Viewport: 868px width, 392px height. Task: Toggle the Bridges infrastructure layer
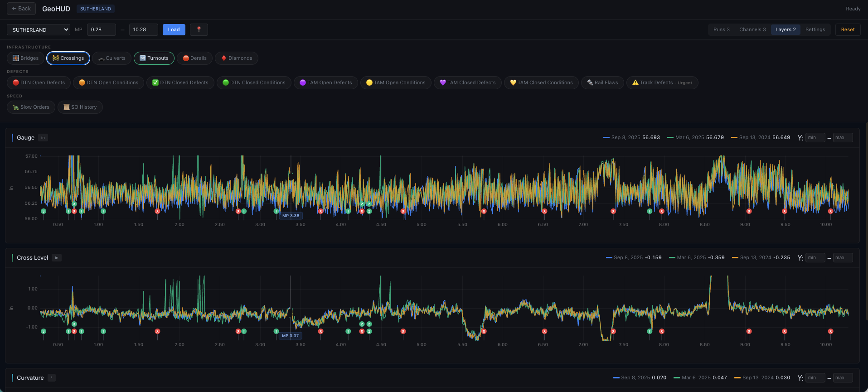pos(26,58)
